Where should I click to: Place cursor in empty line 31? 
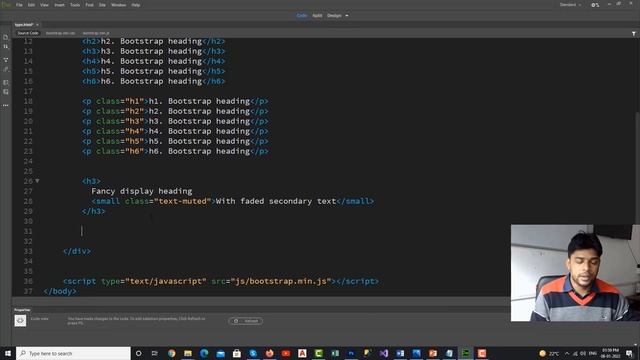click(261, 231)
